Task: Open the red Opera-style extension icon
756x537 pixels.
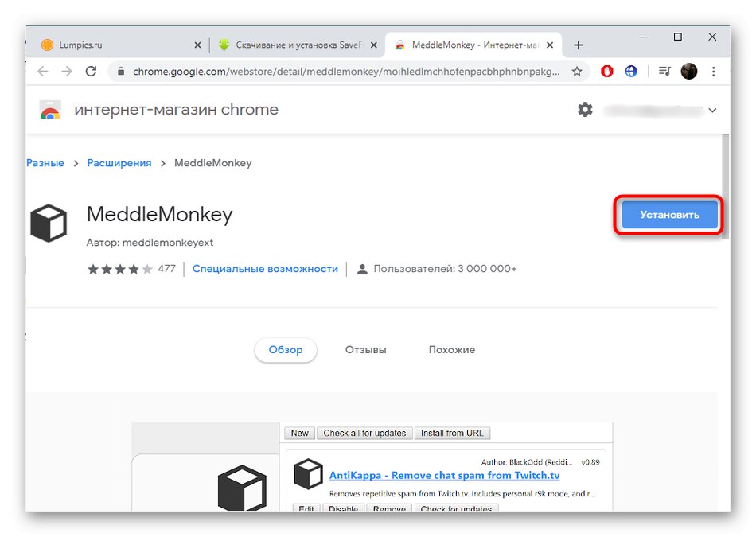Action: (x=606, y=72)
